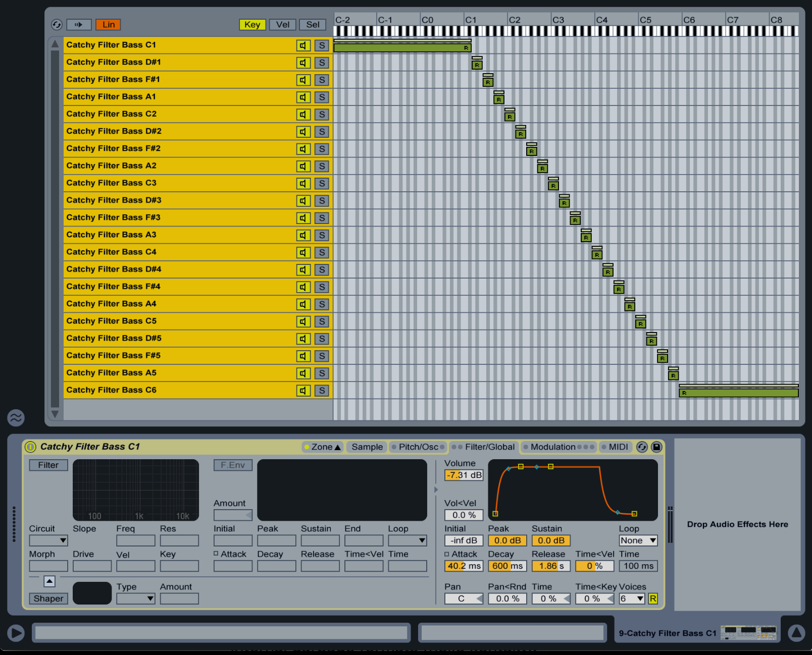Enable the F.Env button

(233, 465)
